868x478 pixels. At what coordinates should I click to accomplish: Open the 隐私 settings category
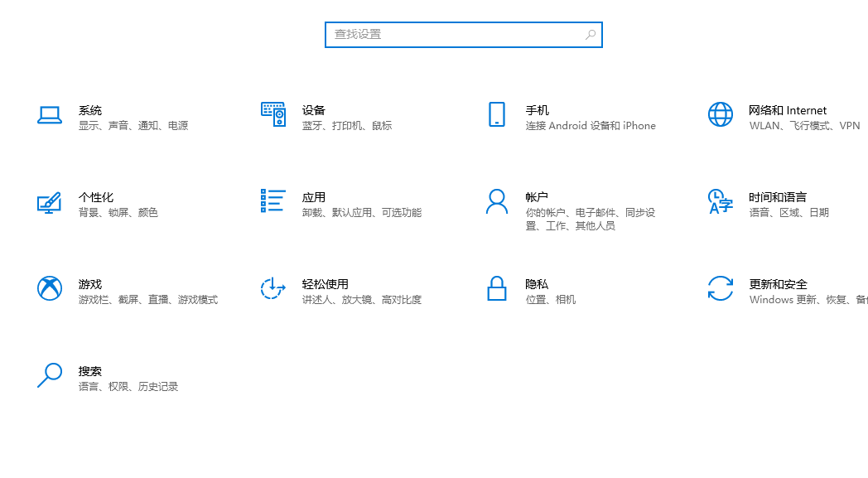coord(535,283)
